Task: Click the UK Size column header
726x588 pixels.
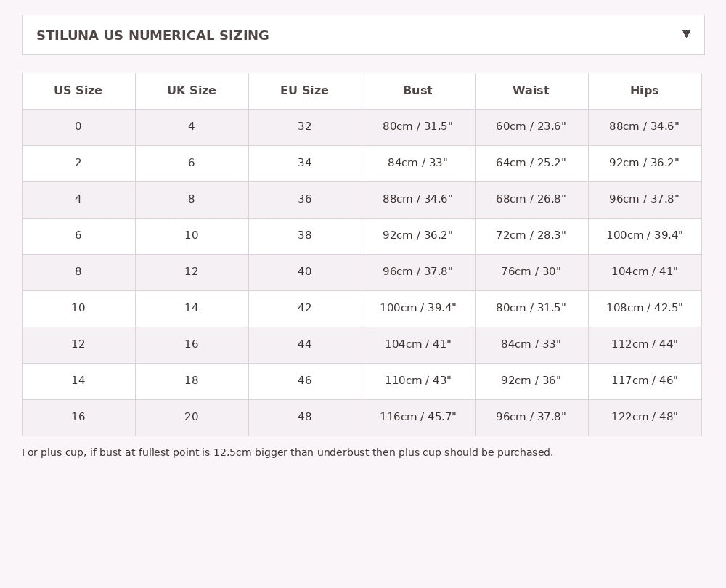Action: (192, 91)
